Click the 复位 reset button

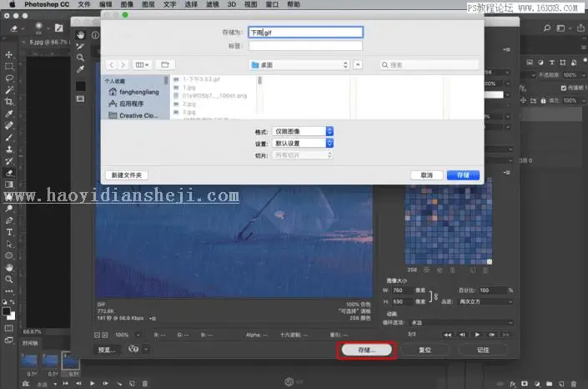click(425, 350)
